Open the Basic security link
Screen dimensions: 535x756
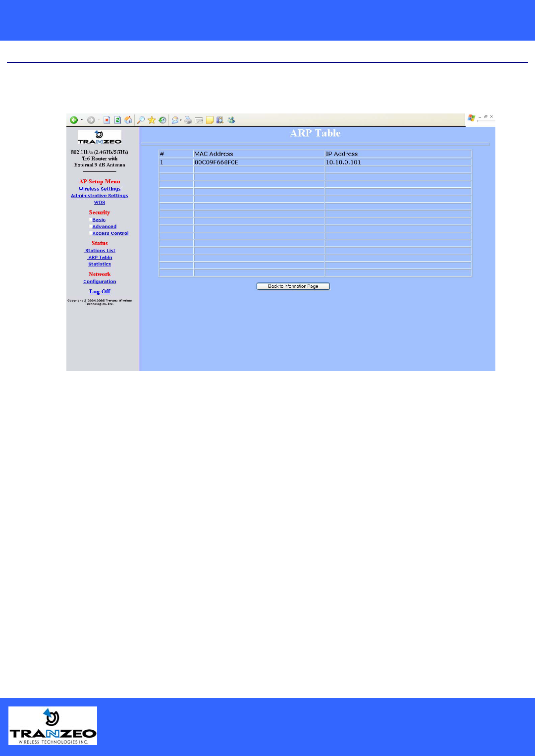coord(99,220)
